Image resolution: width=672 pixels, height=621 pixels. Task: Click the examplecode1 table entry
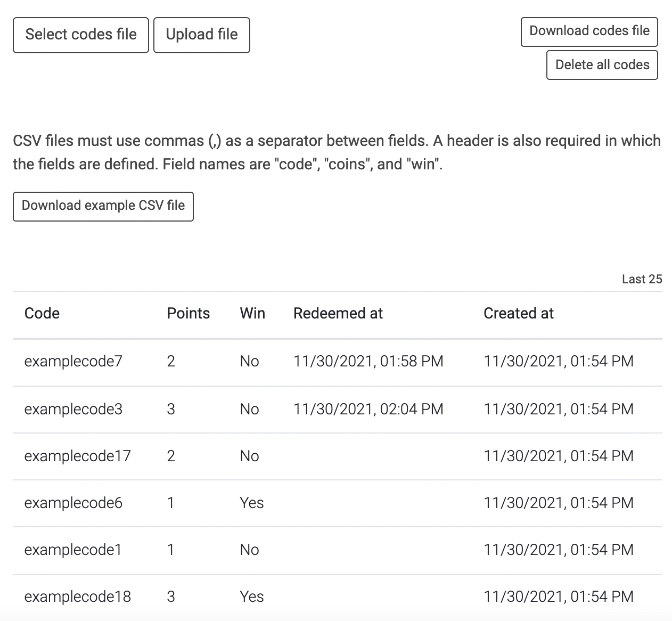click(73, 550)
